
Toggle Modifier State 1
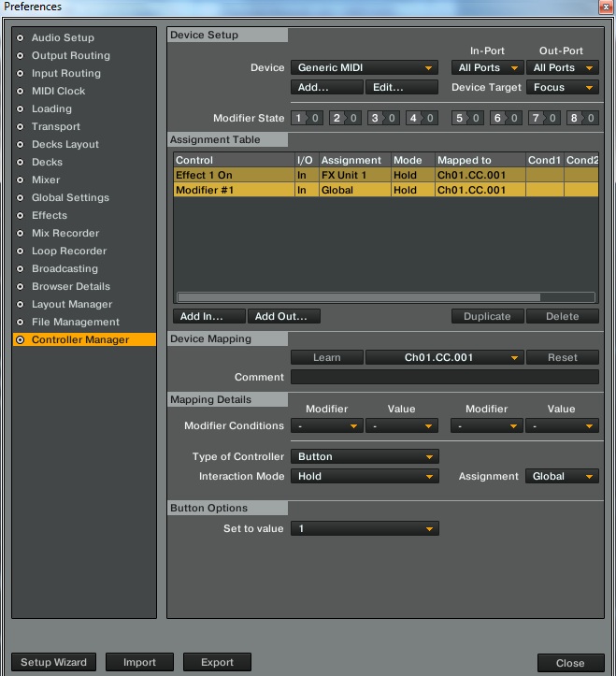point(307,118)
